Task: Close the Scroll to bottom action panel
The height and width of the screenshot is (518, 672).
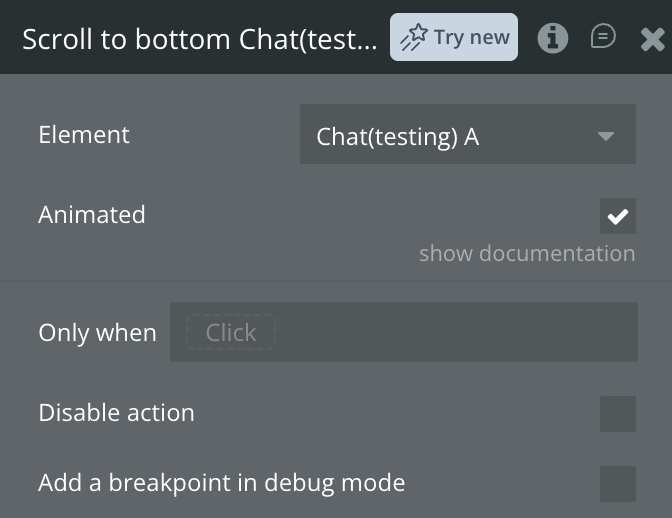Action: tap(652, 39)
